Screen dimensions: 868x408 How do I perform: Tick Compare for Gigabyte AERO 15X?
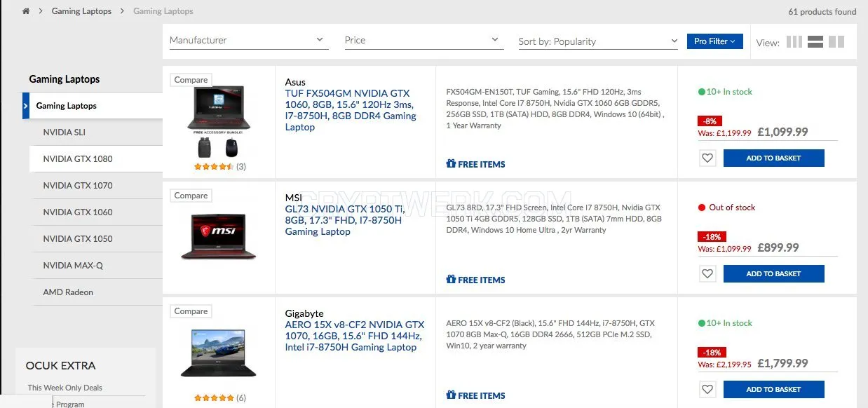[191, 311]
